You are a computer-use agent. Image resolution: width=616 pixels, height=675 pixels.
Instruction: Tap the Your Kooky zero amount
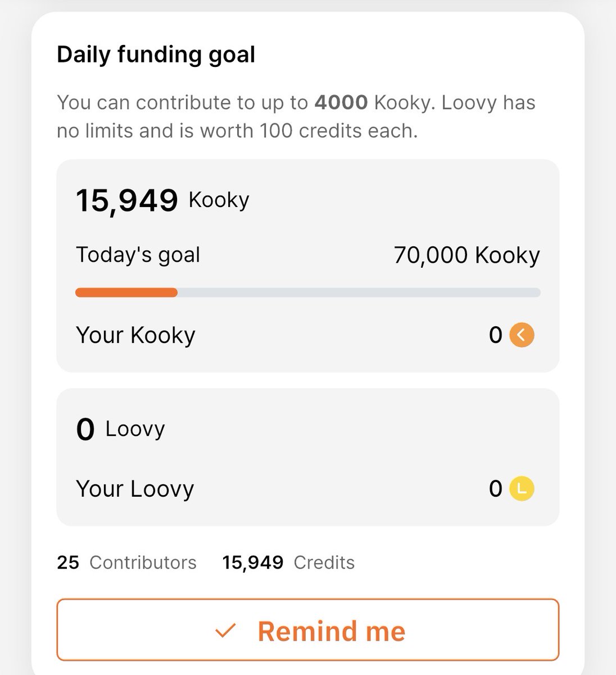(x=495, y=335)
